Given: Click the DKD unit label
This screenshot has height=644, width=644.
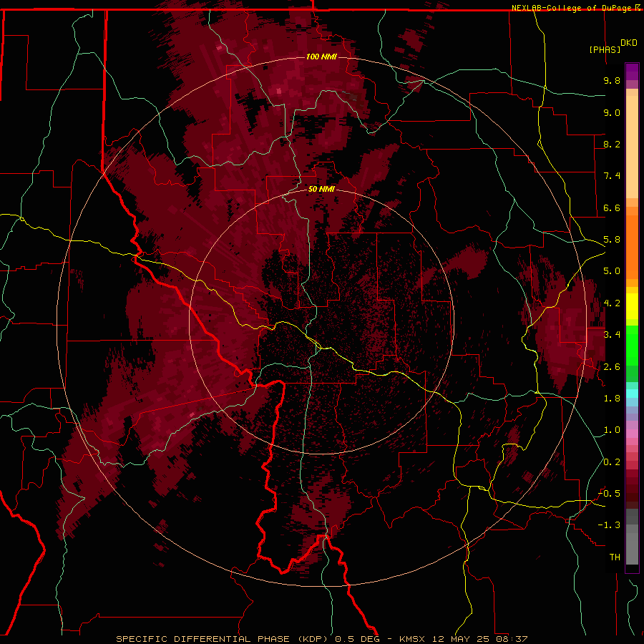Looking at the screenshot, I should point(629,42).
